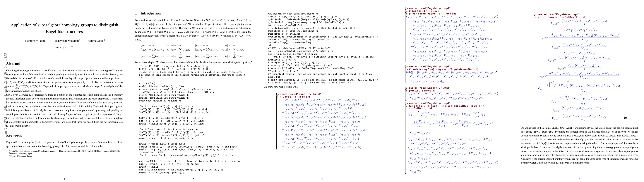Click the word 'Thus,' on page 2
This screenshot has width=644, height=182.
(138, 40)
